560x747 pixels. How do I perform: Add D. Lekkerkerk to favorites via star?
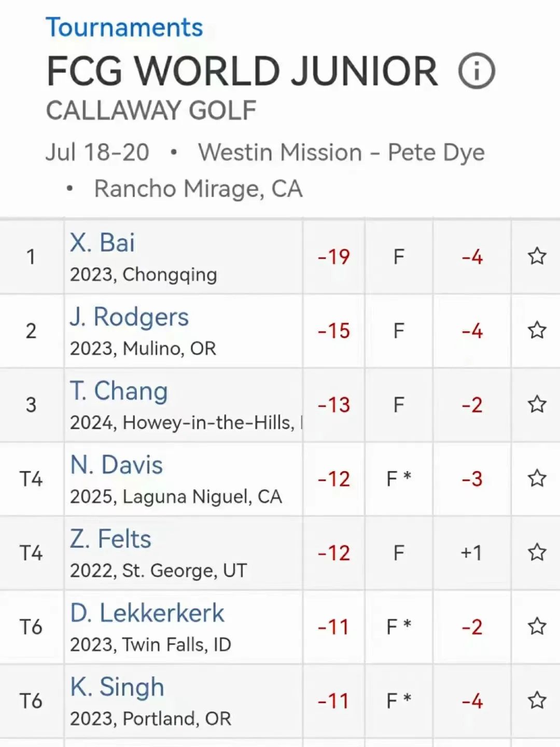537,627
